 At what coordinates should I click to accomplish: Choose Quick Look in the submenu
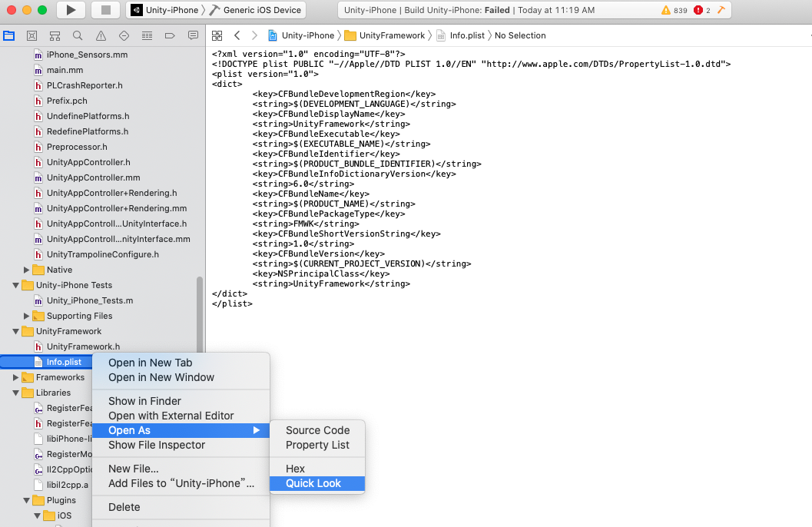click(317, 483)
